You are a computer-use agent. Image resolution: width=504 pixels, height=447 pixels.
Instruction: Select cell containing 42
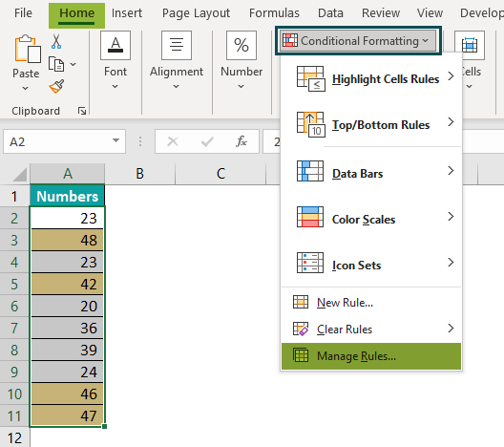click(x=67, y=285)
